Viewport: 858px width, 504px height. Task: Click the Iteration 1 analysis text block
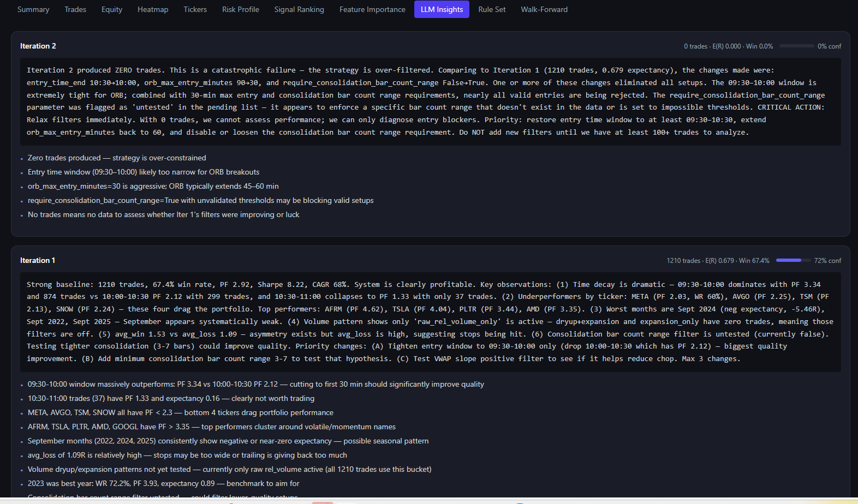(x=430, y=322)
